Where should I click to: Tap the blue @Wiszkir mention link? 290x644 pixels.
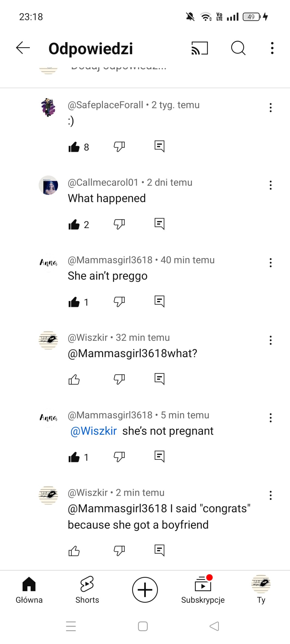click(94, 431)
